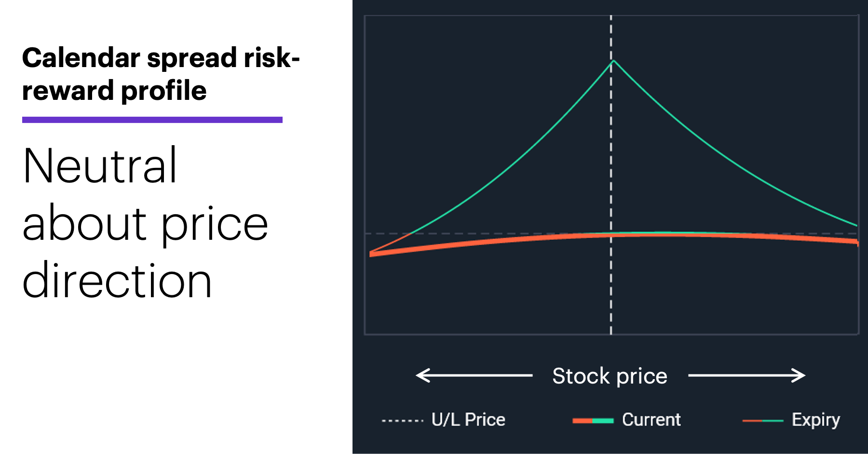Click the Neutral about price direction text
Viewport: 868px width, 454px height.
pos(145,223)
